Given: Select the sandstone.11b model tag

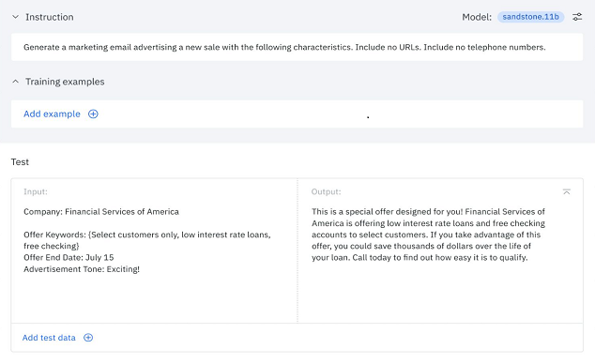Looking at the screenshot, I should tap(530, 17).
